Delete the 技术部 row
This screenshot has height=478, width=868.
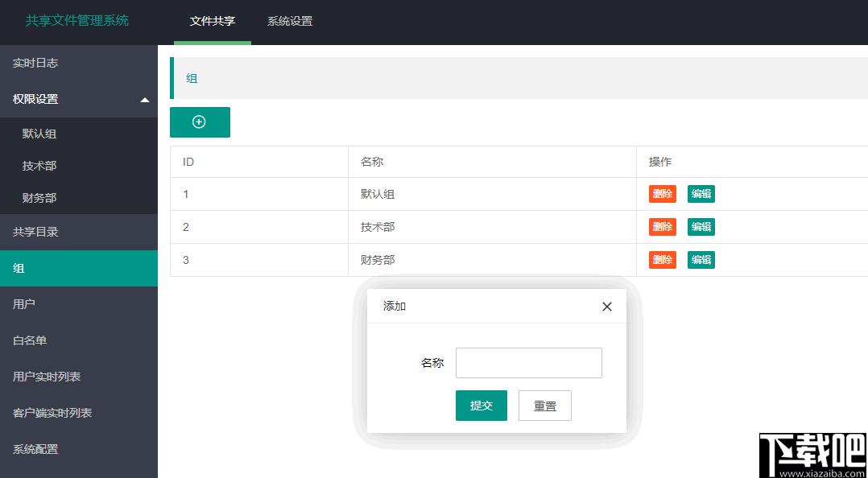tap(663, 227)
